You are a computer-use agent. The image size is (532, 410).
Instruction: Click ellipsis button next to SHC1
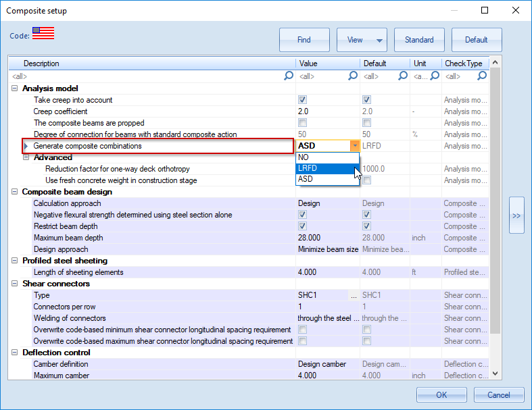click(354, 295)
